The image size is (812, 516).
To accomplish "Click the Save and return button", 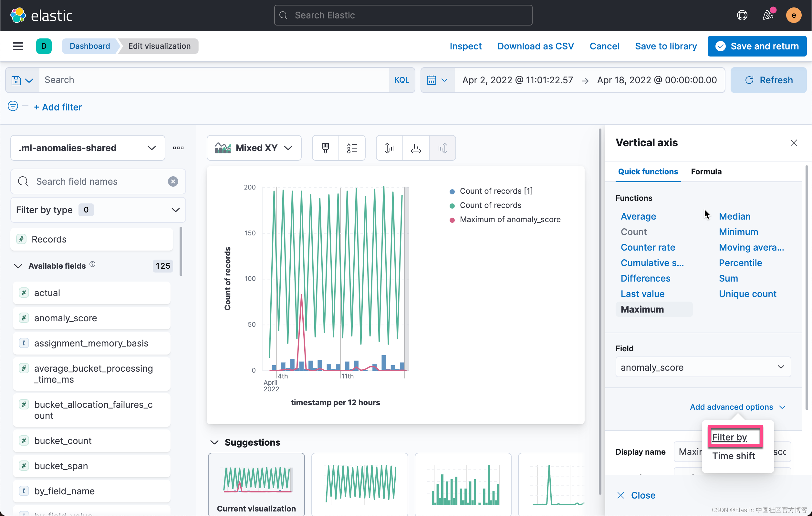I will pyautogui.click(x=757, y=46).
